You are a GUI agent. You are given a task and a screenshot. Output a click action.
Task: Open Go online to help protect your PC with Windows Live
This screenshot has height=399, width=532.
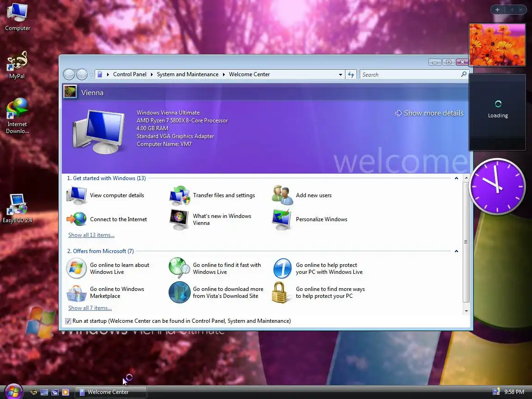point(318,268)
